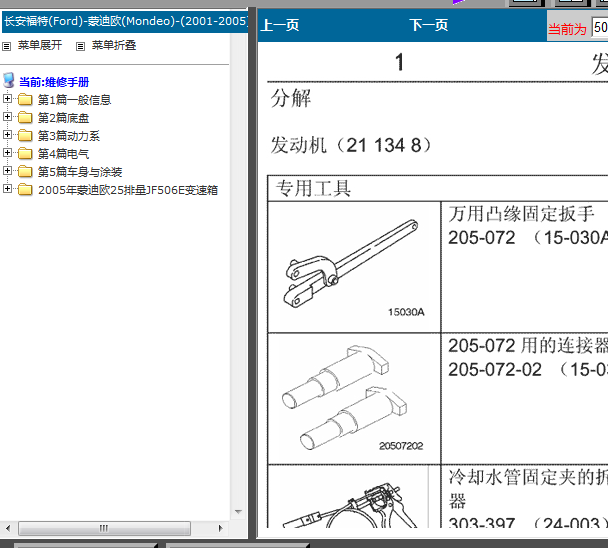This screenshot has width=608, height=548.
Task: Expand the 第2篇底盘 tree node
Action: (x=7, y=116)
